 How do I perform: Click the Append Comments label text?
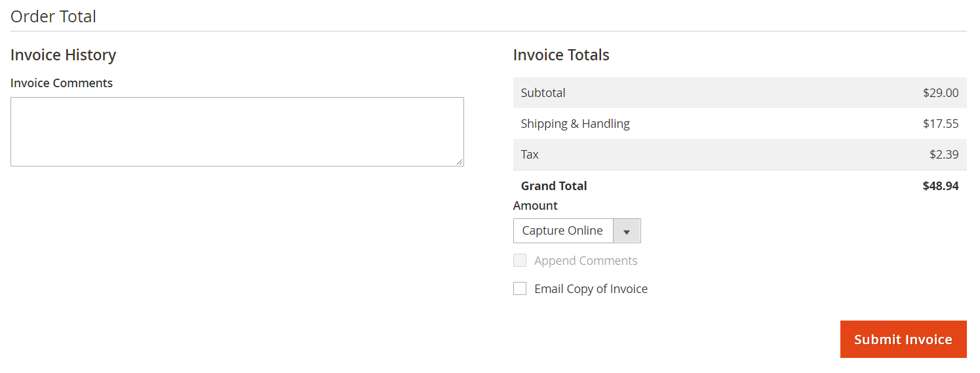pyautogui.click(x=585, y=261)
